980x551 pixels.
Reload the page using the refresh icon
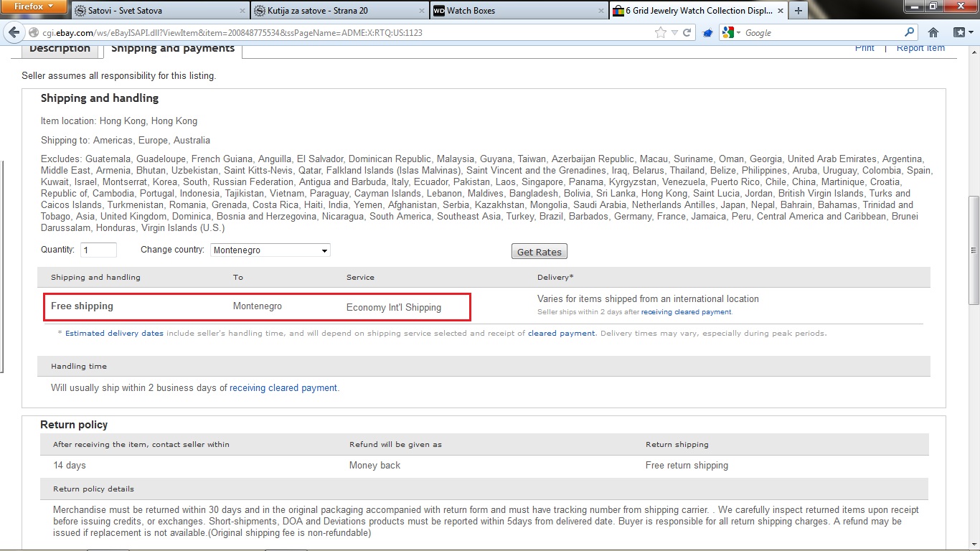coord(687,33)
